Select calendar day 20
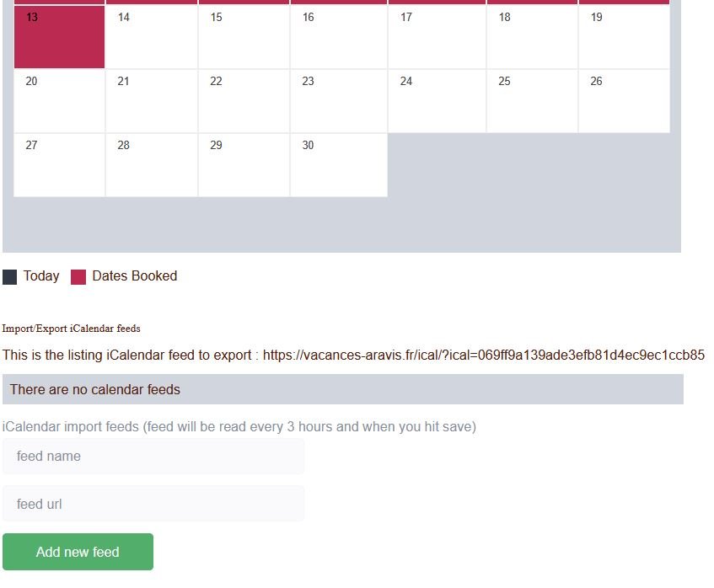Viewport: 714px width, 588px height. pyautogui.click(x=59, y=101)
